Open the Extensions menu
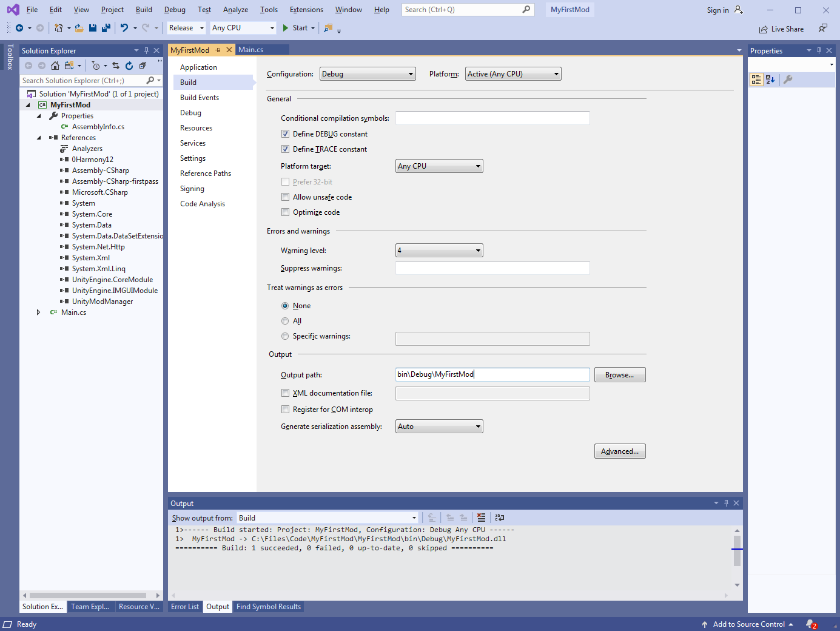 (306, 10)
